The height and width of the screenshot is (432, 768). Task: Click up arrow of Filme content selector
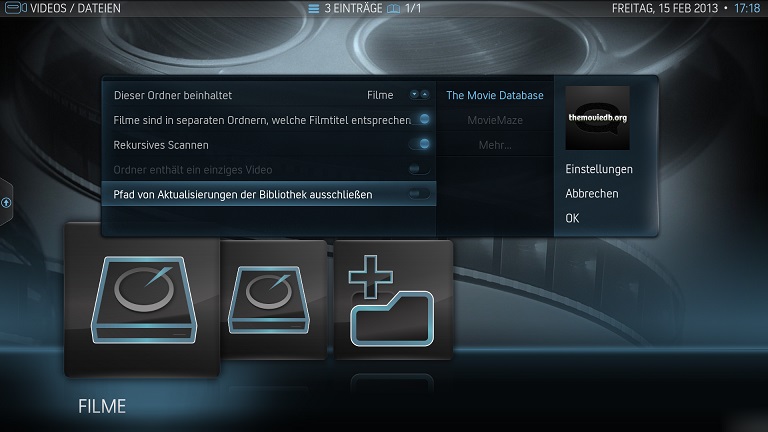coord(425,94)
